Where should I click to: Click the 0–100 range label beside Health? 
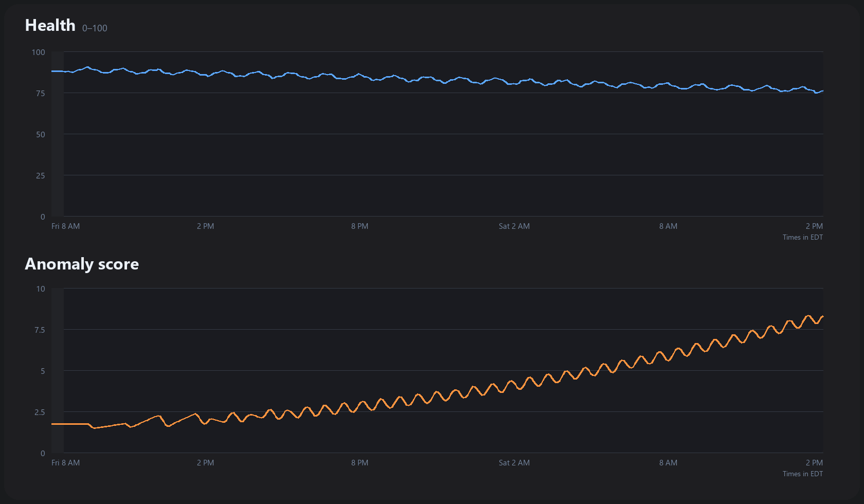click(x=95, y=28)
